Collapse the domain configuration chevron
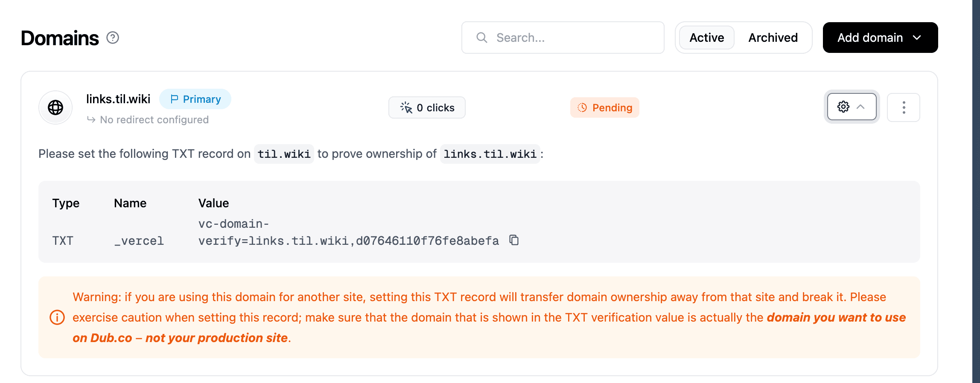980x383 pixels. 861,107
